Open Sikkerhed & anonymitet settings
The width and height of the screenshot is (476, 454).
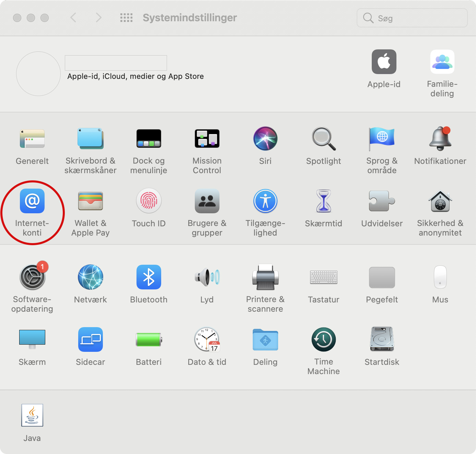point(440,201)
